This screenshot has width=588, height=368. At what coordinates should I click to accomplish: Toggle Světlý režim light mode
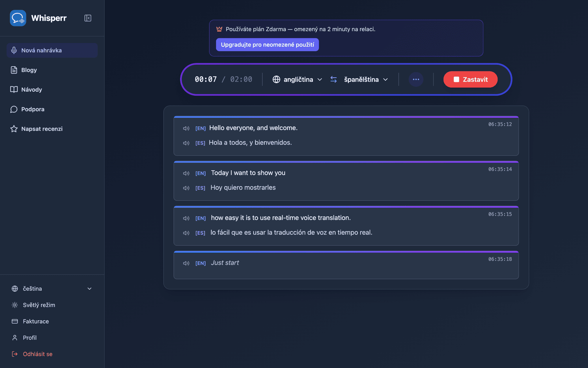click(52, 305)
